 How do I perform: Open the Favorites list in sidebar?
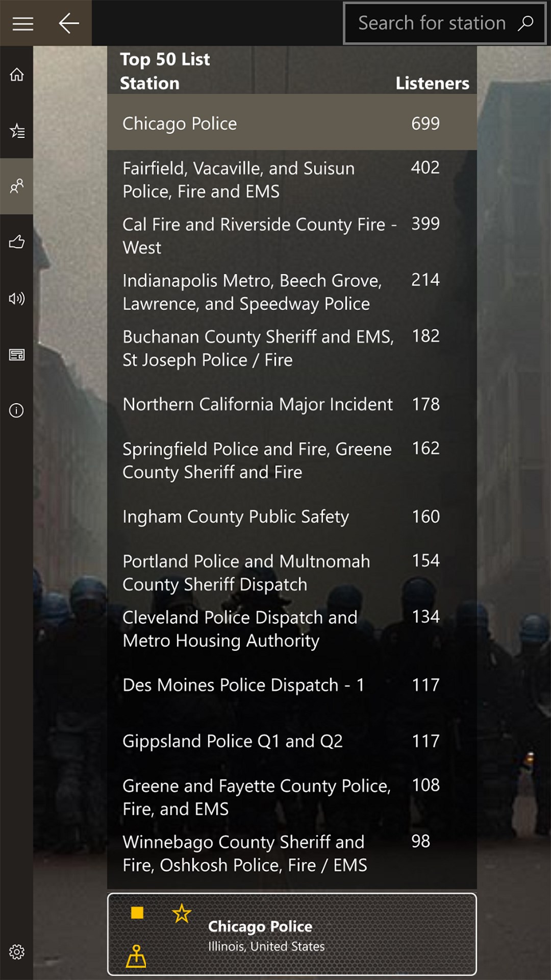[17, 131]
